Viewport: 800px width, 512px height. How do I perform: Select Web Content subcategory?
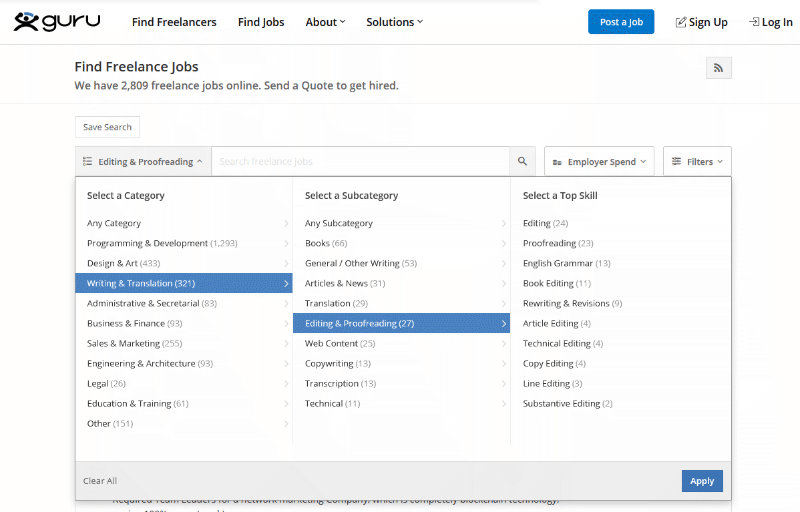[x=402, y=343]
